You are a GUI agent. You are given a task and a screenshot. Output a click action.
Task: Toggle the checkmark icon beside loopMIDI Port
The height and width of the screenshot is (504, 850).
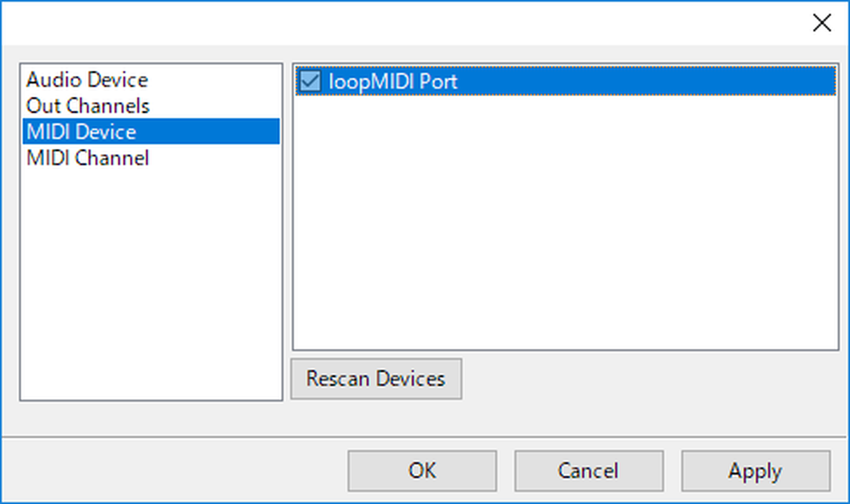click(310, 81)
